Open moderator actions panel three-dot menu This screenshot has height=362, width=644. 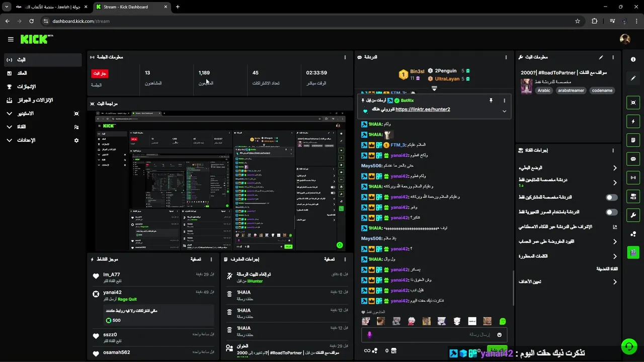click(x=345, y=259)
